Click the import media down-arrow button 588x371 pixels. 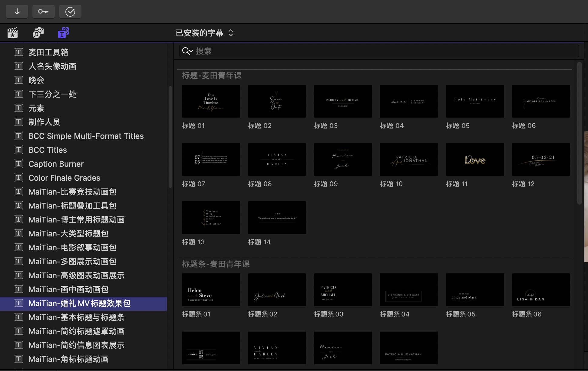tap(17, 12)
